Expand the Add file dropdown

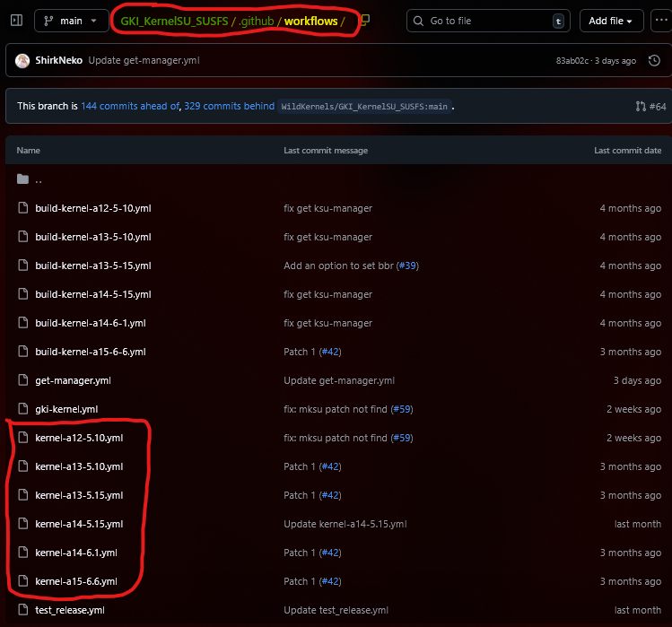coord(611,21)
